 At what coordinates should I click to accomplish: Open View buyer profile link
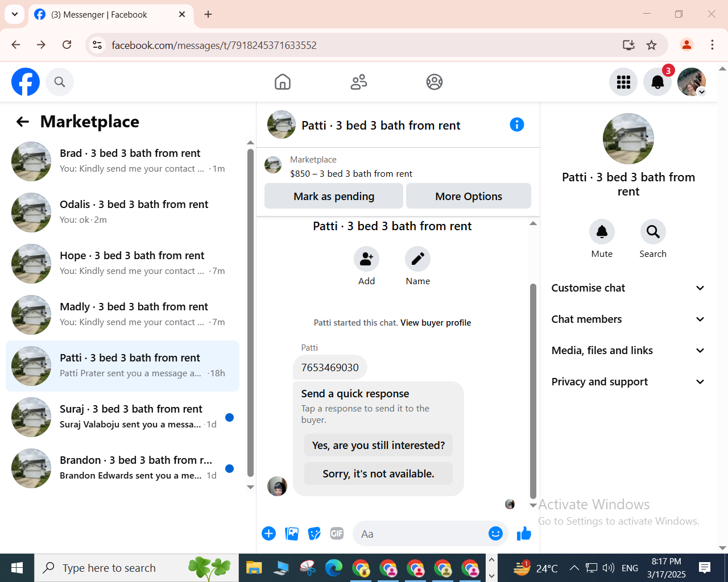point(436,323)
